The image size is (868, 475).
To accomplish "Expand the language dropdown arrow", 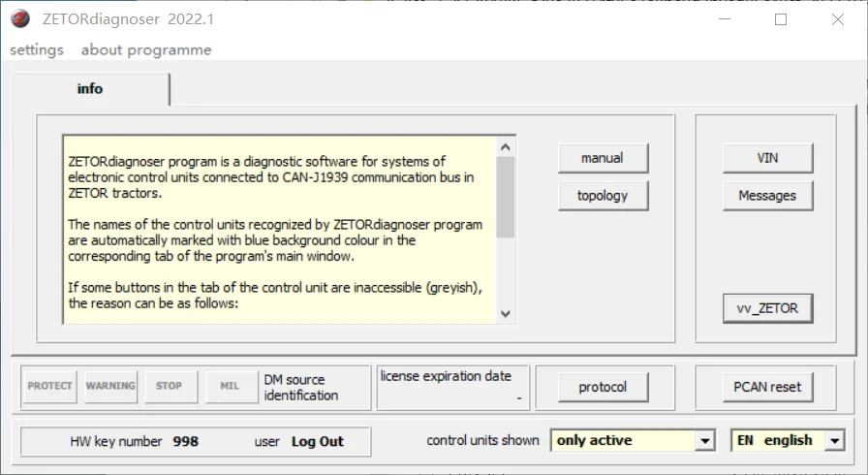I will point(835,441).
